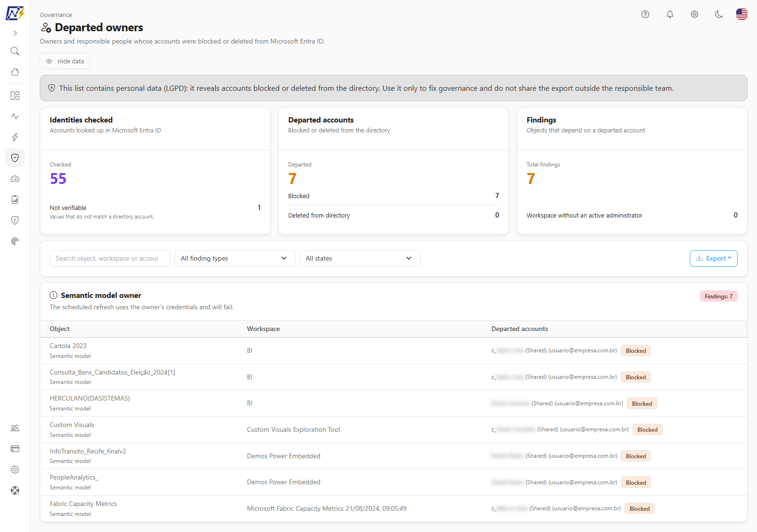This screenshot has width=757, height=532.
Task: Open the sidebar settings gear icon
Action: point(15,470)
